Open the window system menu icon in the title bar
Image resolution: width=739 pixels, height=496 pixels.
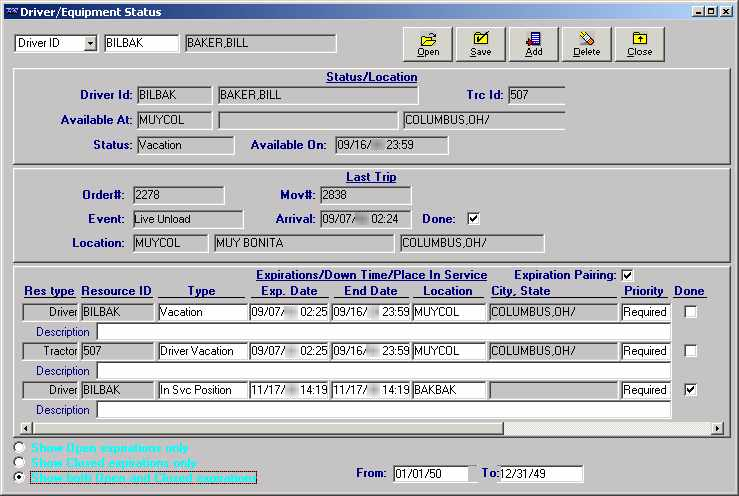tap(11, 12)
